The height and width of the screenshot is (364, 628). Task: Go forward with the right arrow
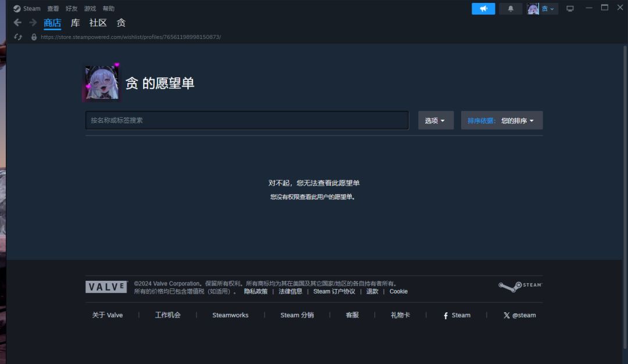coord(33,23)
